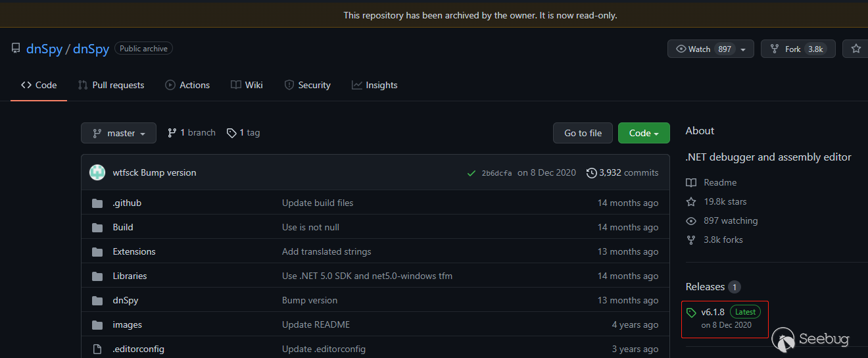Click the wtfsck author avatar
Image resolution: width=868 pixels, height=358 pixels.
[97, 172]
